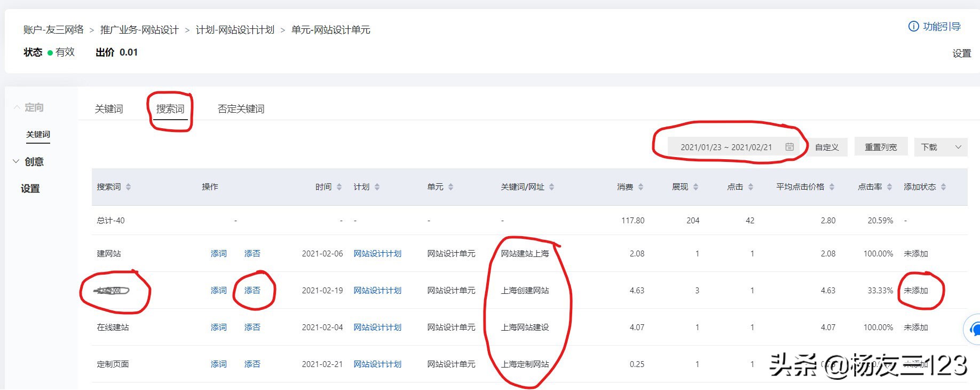Screen dimensions: 980x390
Task: Click 设置 at top right
Action: click(x=962, y=53)
